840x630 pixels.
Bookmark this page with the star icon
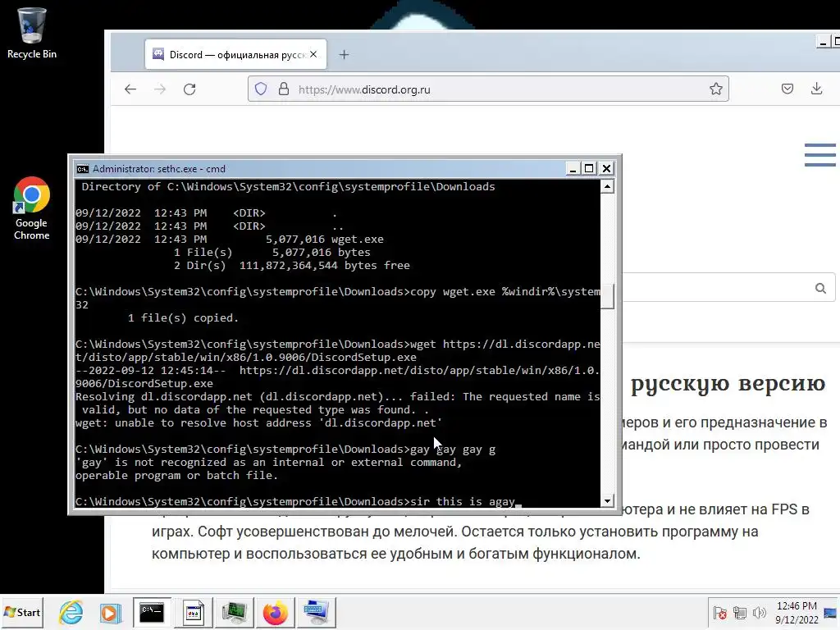[715, 89]
